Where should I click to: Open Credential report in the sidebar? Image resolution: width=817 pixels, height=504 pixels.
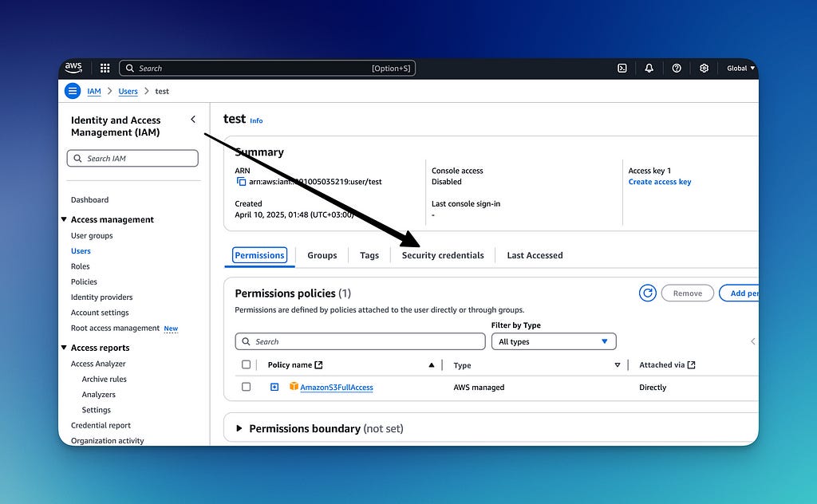point(101,425)
